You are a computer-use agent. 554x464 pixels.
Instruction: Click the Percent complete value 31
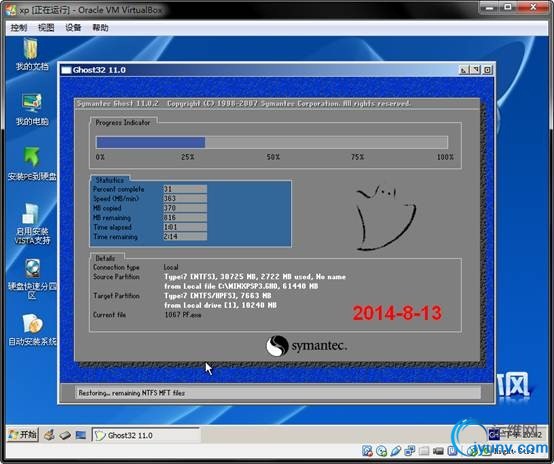point(185,189)
